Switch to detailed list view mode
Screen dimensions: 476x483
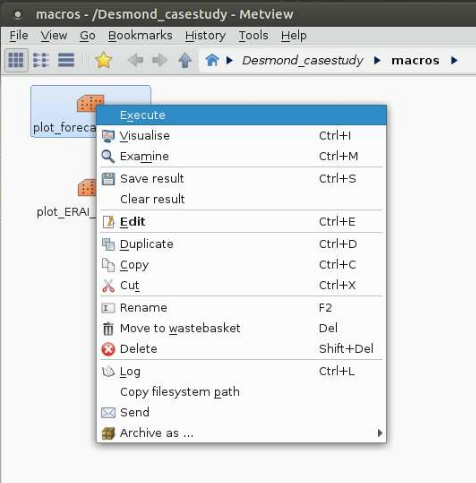(x=66, y=60)
